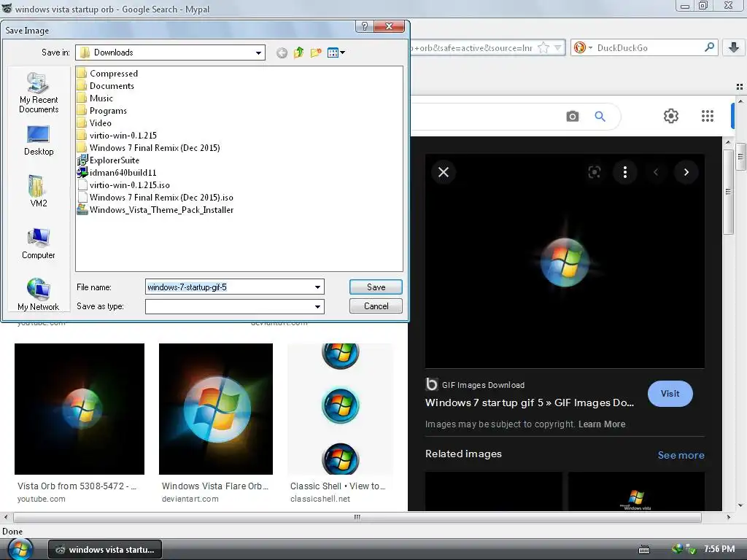Open DuckDuckGo search engine selector

[583, 47]
